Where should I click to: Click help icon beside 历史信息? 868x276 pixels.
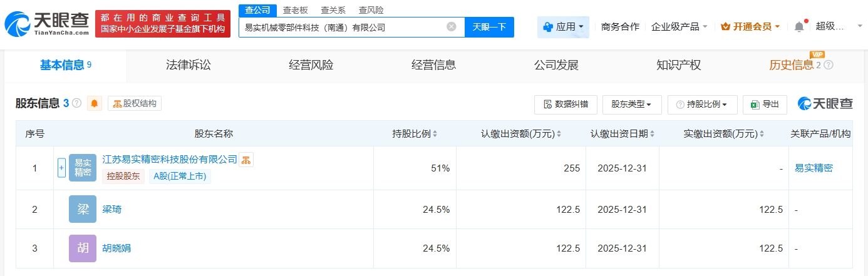[829, 65]
